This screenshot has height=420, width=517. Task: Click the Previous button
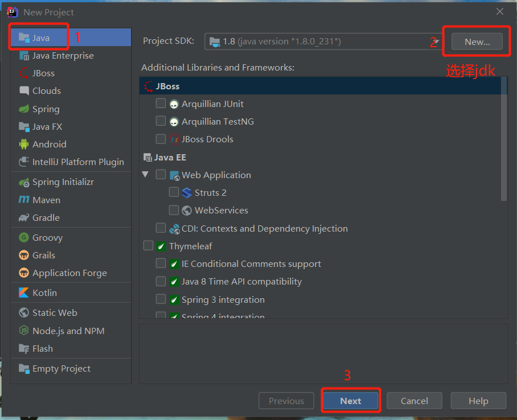pyautogui.click(x=286, y=401)
